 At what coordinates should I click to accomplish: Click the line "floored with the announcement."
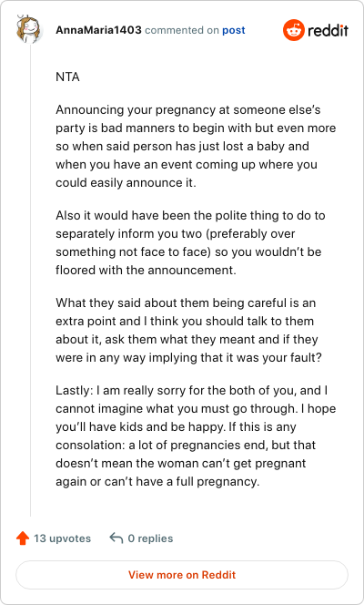click(x=146, y=270)
